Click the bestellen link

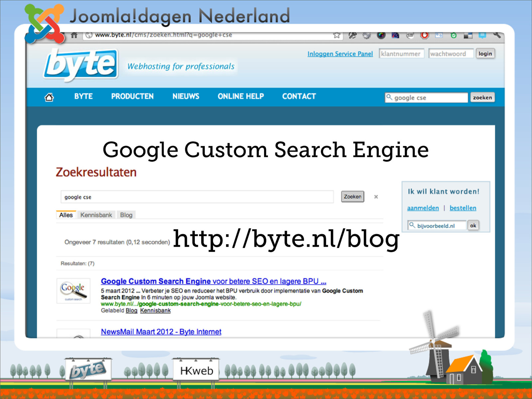pos(463,208)
